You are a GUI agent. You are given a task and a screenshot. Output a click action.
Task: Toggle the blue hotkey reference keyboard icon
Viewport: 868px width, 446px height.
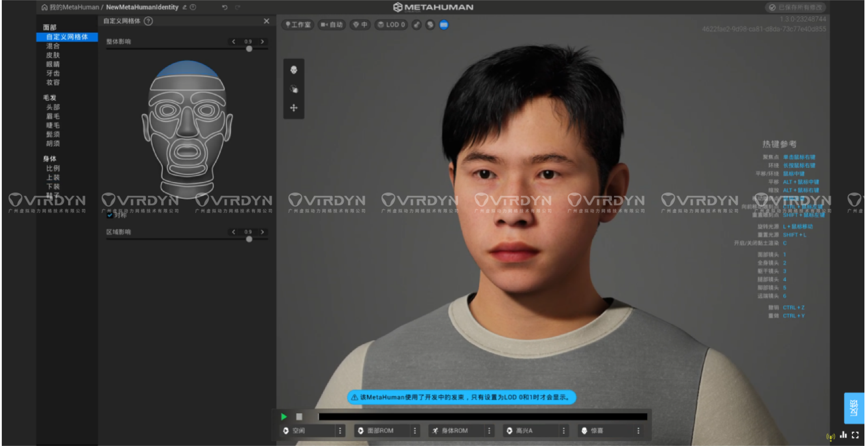pyautogui.click(x=444, y=24)
